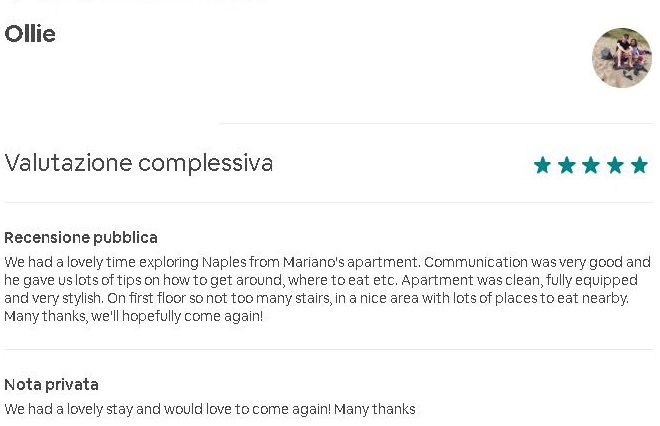Click Ollie's round profile photo
The image size is (660, 426).
pyautogui.click(x=621, y=58)
